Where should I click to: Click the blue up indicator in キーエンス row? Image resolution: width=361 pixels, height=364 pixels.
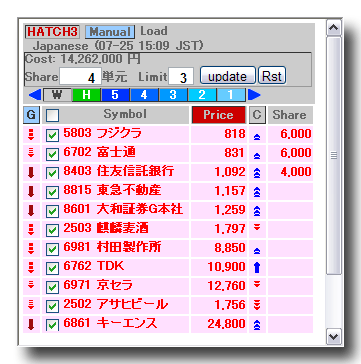pyautogui.click(x=257, y=325)
